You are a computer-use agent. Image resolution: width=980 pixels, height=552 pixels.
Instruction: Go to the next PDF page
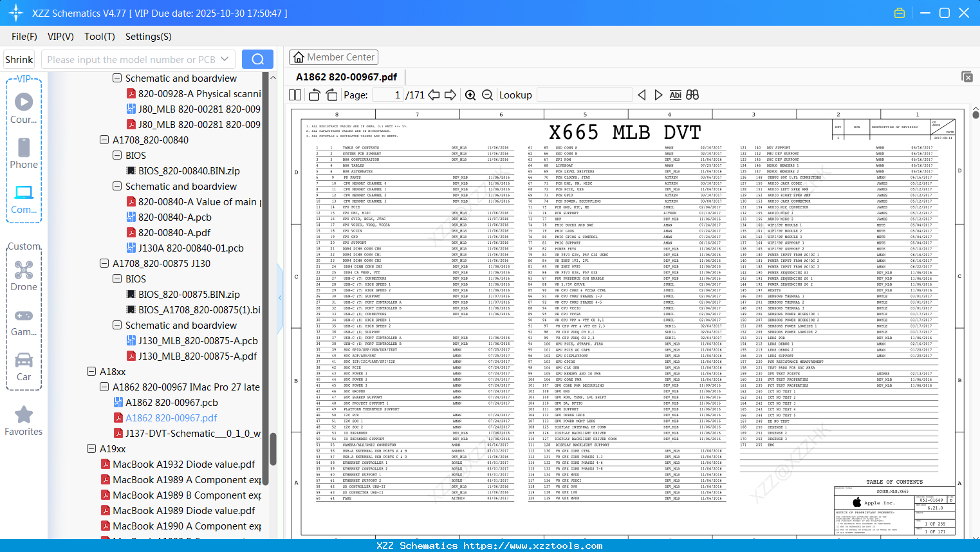coord(450,95)
